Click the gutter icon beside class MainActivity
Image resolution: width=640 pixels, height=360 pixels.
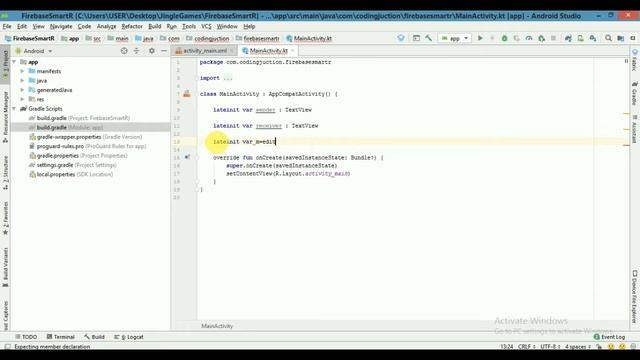pyautogui.click(x=187, y=94)
